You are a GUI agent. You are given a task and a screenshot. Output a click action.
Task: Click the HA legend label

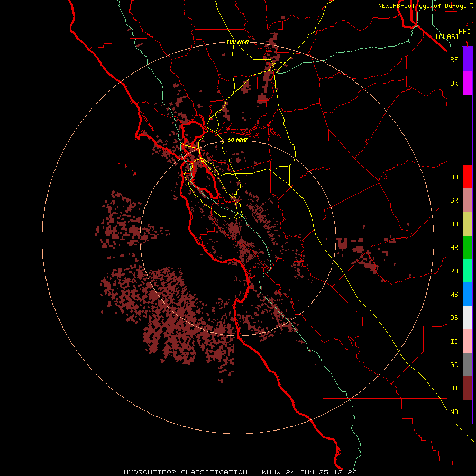(454, 177)
